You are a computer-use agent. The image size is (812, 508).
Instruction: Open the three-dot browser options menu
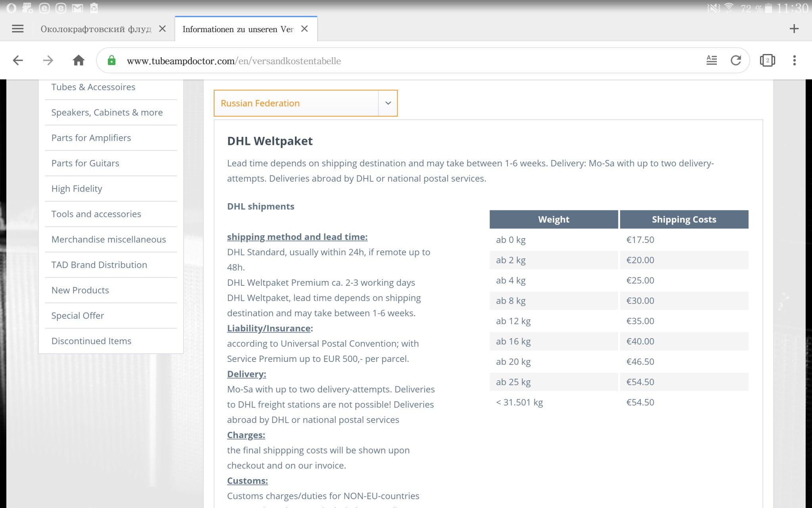[794, 60]
